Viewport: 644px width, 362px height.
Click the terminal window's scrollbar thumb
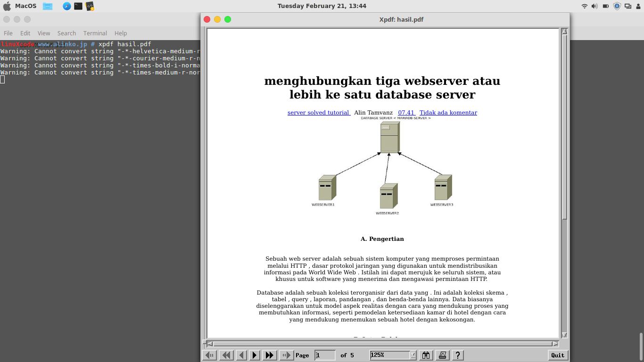pos(641,347)
